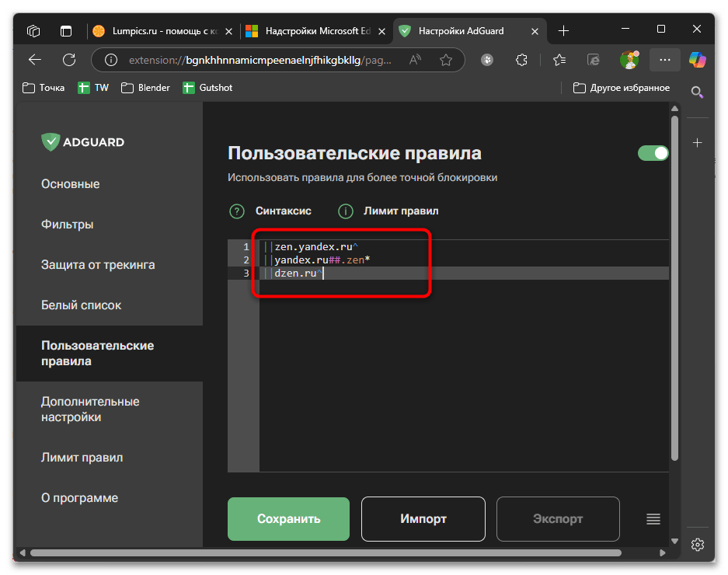
Task: Open the hamburger menu next to Экспорт
Action: 653,519
